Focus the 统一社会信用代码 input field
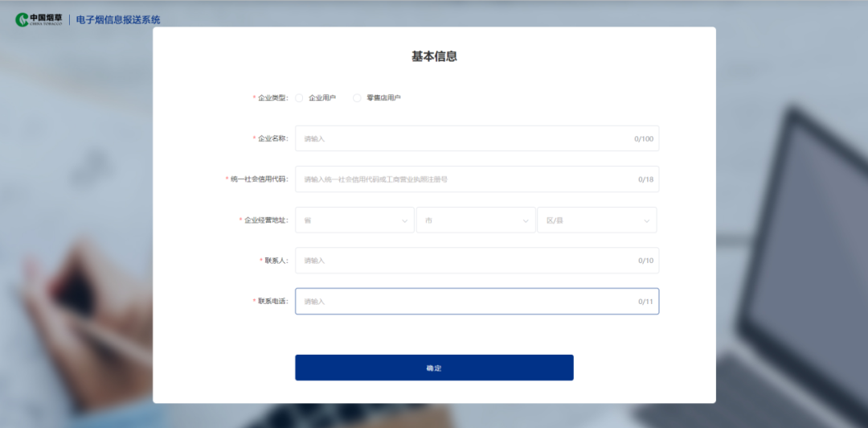The height and width of the screenshot is (428, 868). 477,179
